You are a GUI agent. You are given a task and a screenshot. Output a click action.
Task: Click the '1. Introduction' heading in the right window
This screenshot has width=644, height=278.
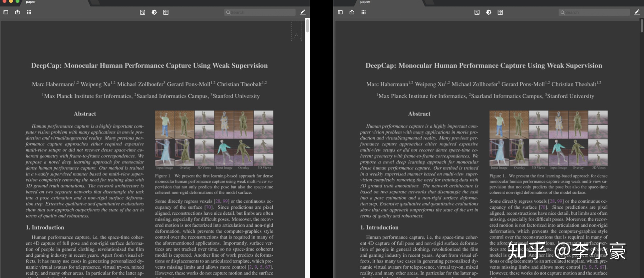[x=380, y=228]
